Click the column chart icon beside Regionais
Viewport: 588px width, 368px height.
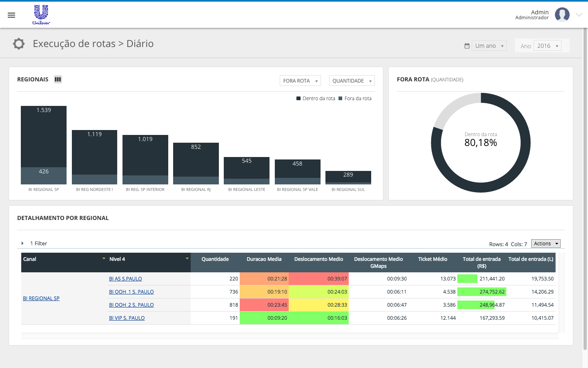point(58,79)
